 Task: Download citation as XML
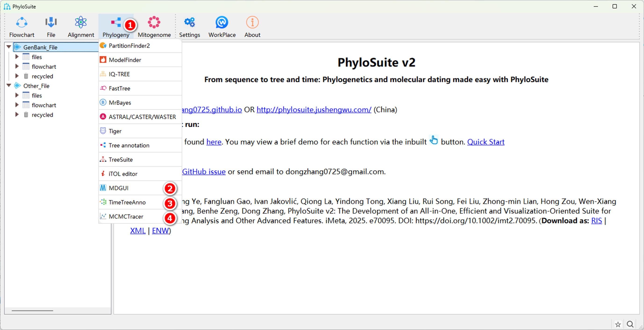click(138, 230)
